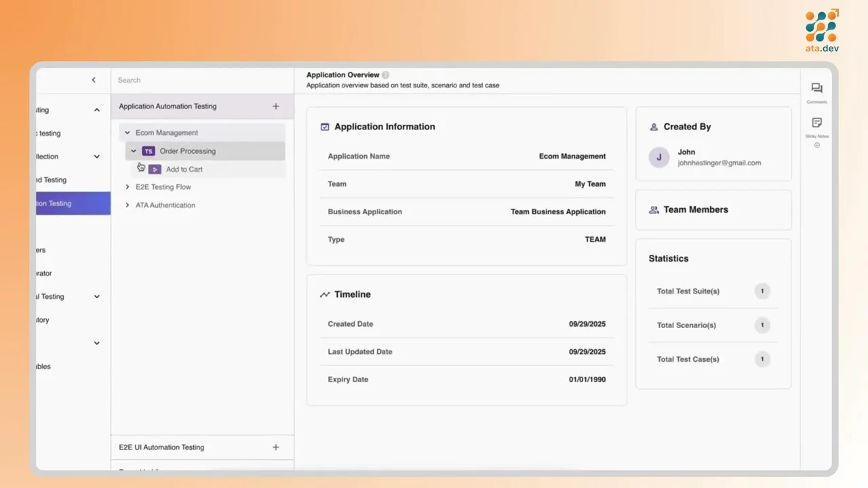Expand the E2E Testing Flow node
The width and height of the screenshot is (868, 488).
pyautogui.click(x=127, y=186)
